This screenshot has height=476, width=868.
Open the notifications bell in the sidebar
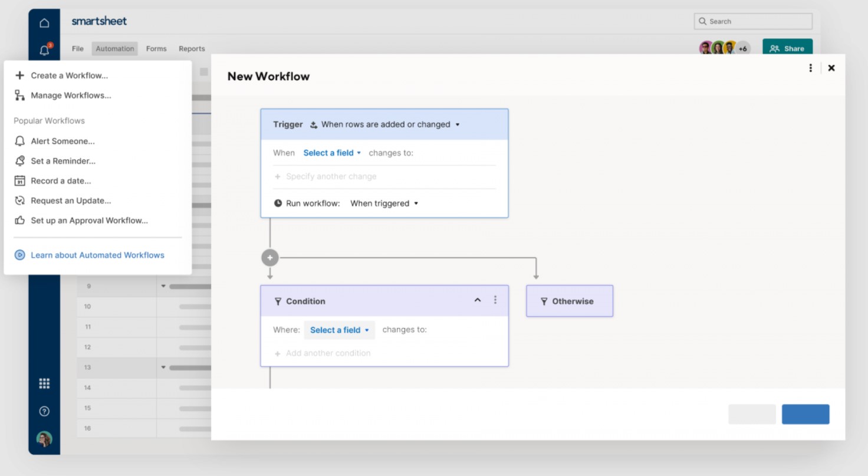click(44, 50)
